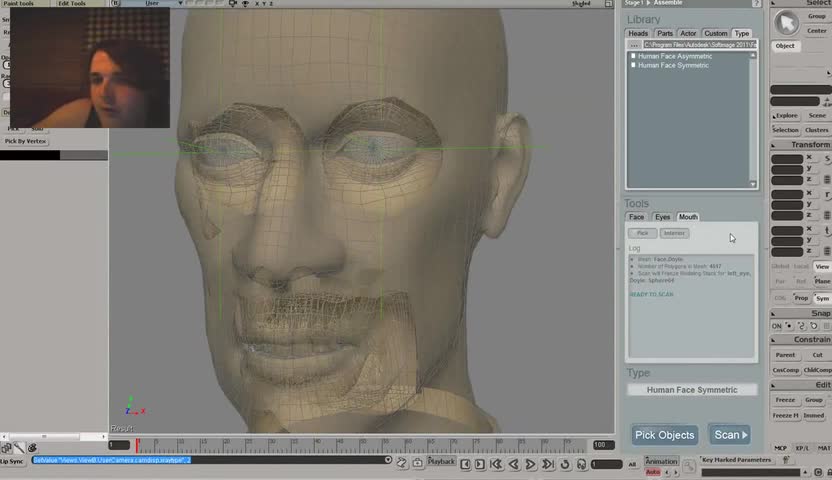Expand the Select panel triangle
The image size is (832, 480).
(x=773, y=3)
